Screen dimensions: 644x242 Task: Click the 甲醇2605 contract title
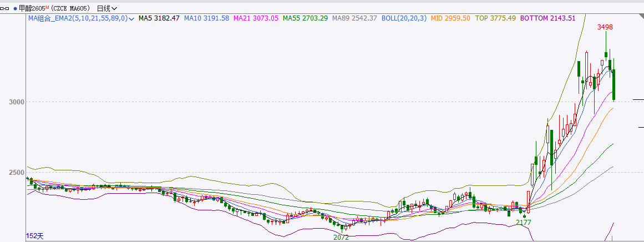(31, 8)
